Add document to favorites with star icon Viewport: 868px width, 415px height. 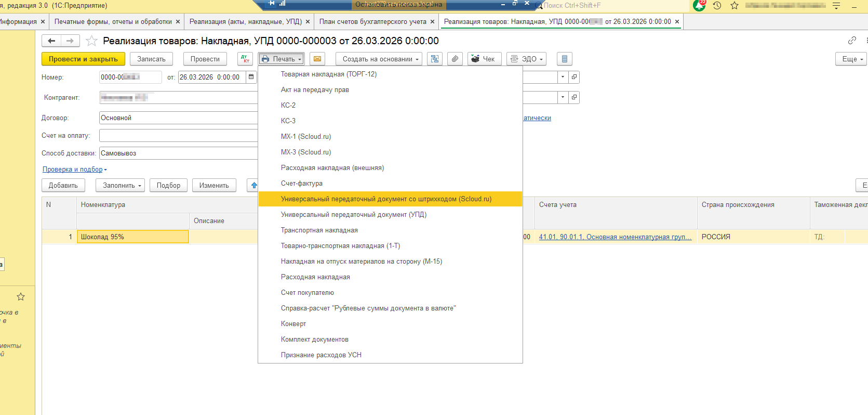[x=91, y=41]
